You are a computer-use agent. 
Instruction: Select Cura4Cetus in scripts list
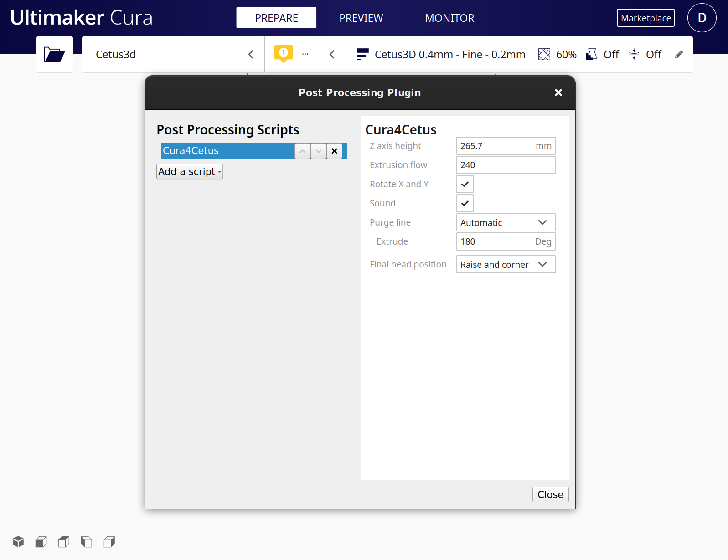228,151
